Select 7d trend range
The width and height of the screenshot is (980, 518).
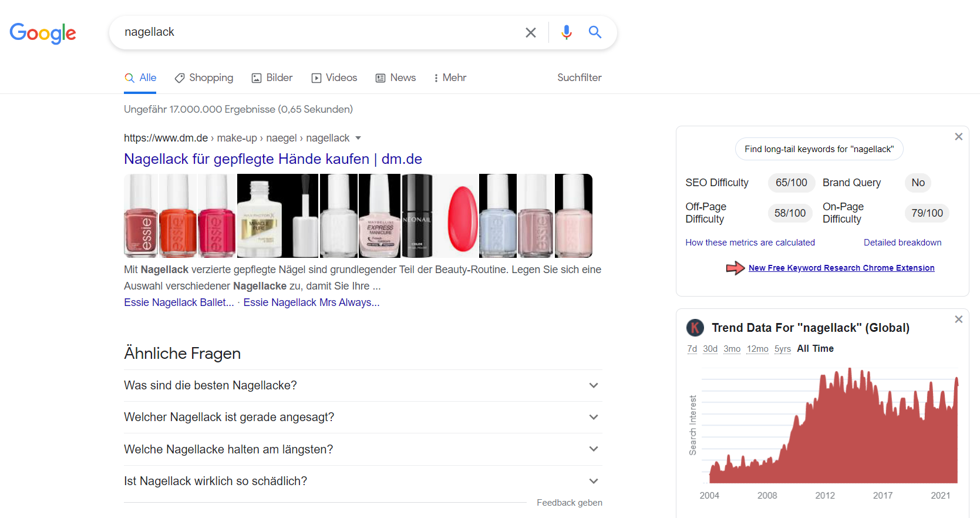pos(692,349)
